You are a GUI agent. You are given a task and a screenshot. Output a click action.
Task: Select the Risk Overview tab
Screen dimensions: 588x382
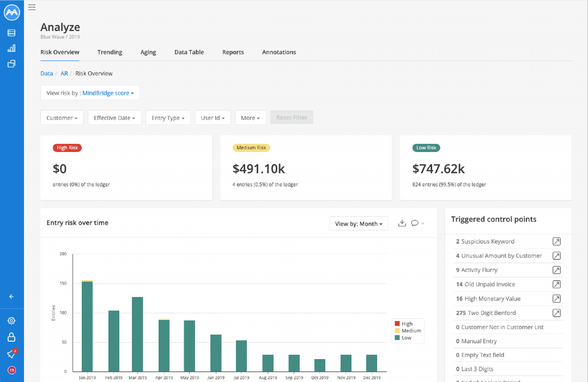[59, 52]
